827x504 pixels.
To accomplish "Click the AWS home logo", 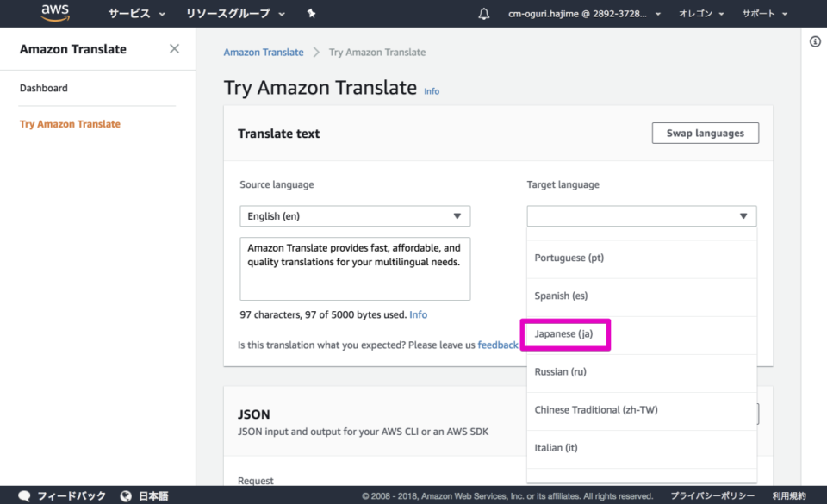I will click(53, 12).
